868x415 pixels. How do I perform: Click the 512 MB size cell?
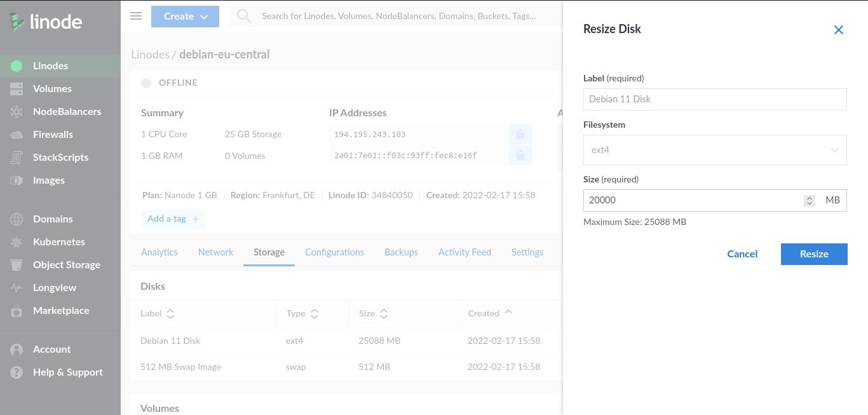[x=374, y=367]
